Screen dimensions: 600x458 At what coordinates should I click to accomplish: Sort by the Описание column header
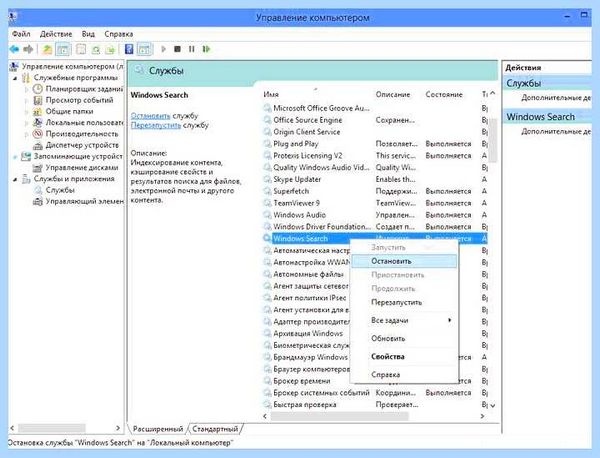pos(393,95)
